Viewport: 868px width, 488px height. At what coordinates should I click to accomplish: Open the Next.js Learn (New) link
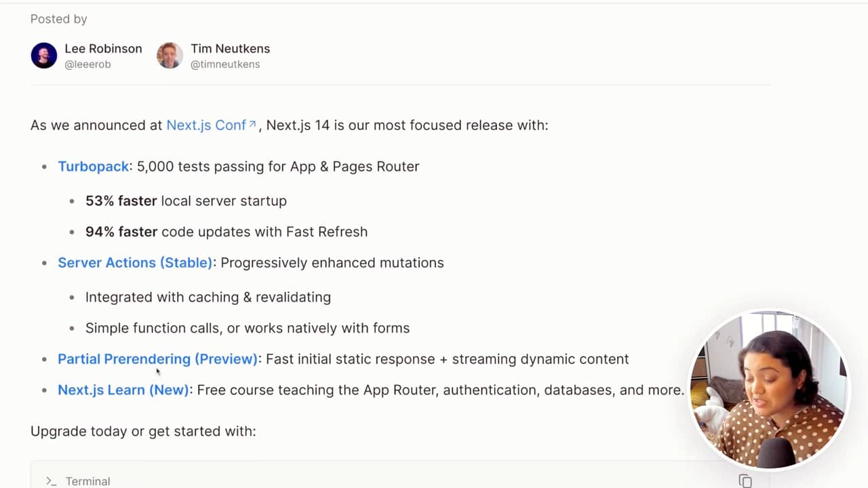coord(123,390)
